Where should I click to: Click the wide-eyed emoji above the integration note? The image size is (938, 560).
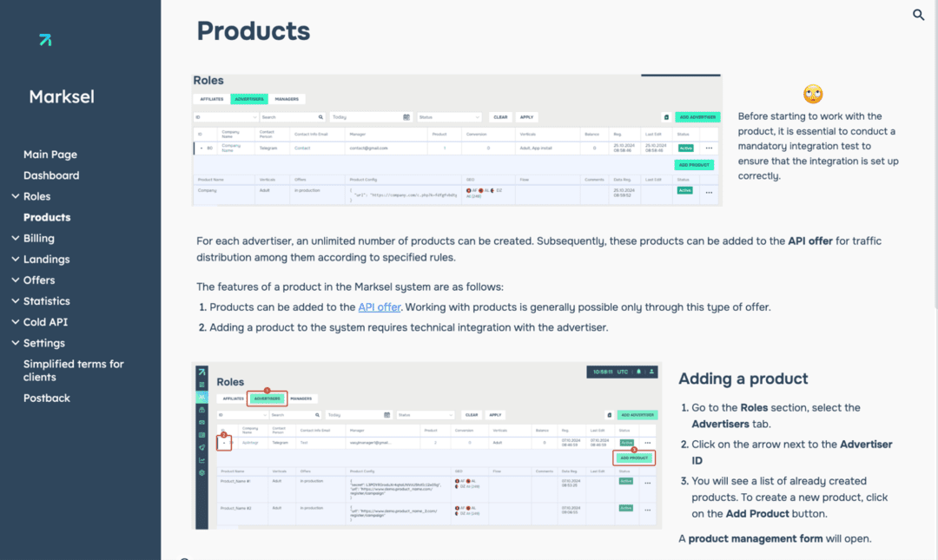point(813,94)
